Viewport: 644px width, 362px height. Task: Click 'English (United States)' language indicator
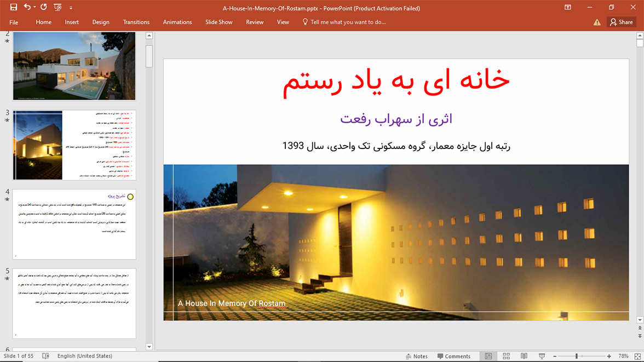coord(84,356)
